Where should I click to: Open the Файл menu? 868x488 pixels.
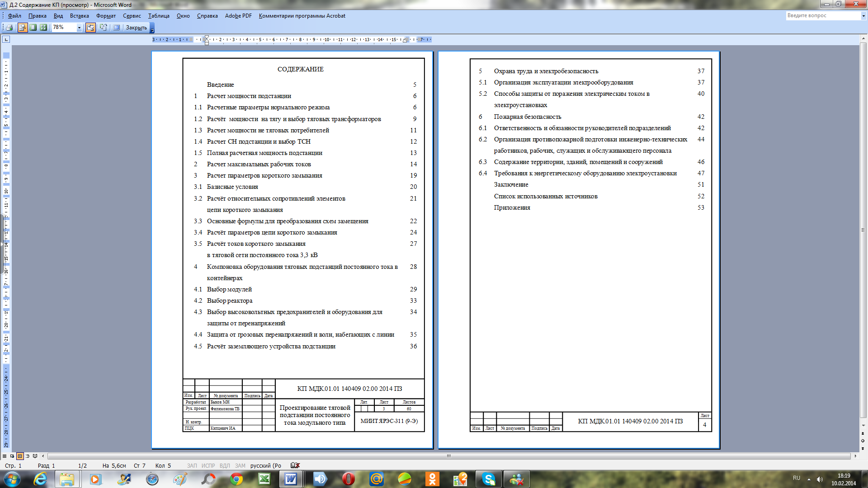tap(14, 16)
